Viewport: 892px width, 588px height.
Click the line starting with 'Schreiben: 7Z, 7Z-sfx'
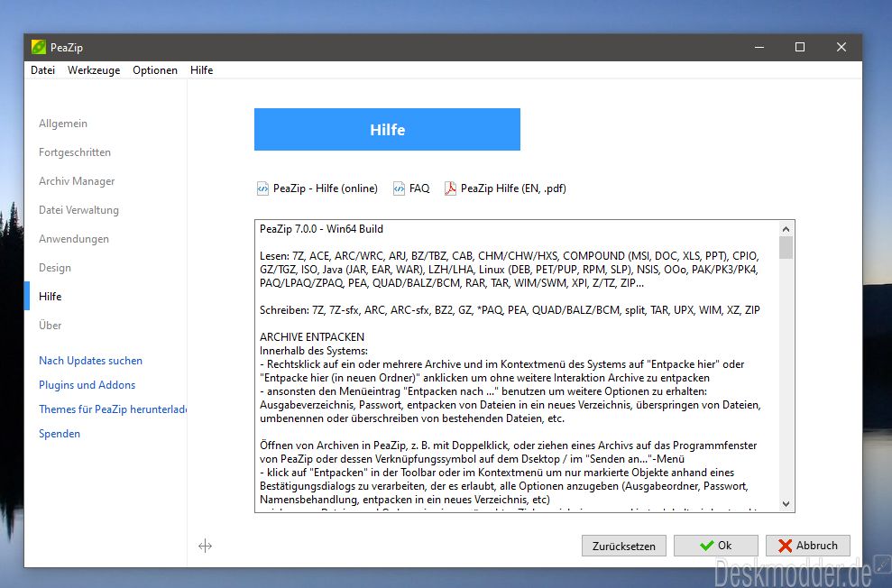[510, 310]
